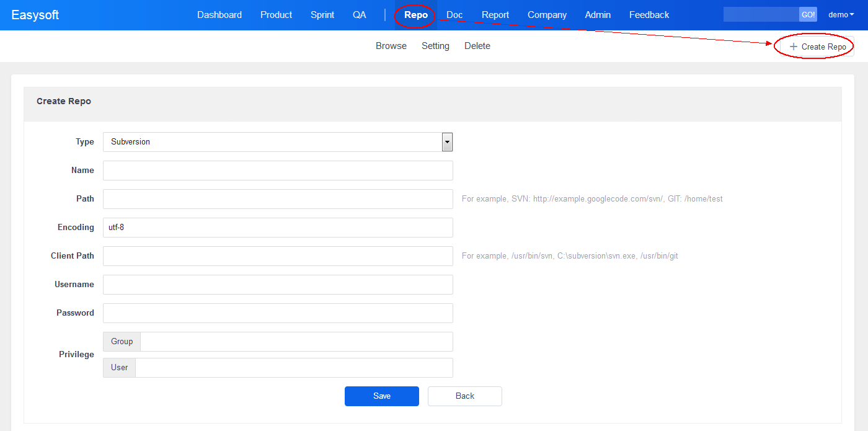
Task: Focus the repo Name input field
Action: tap(278, 171)
